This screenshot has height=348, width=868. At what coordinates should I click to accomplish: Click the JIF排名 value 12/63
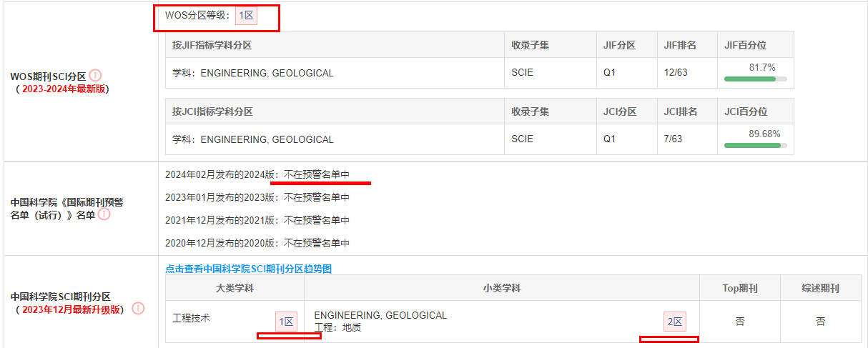tap(676, 73)
